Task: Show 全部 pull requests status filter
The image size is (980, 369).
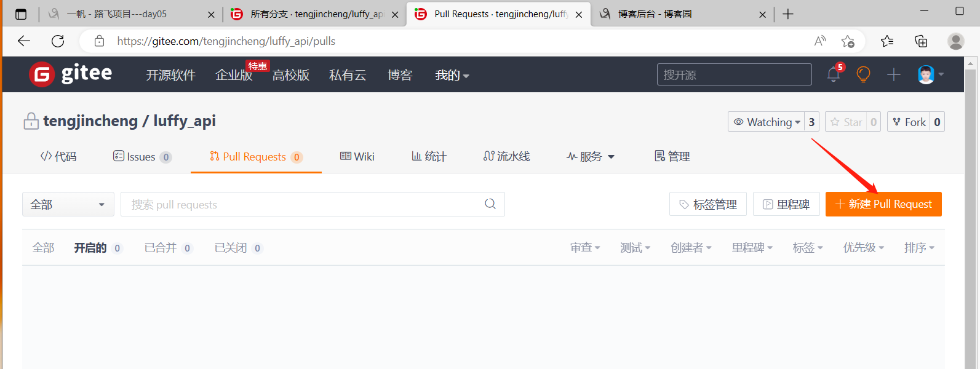Action: [x=43, y=248]
